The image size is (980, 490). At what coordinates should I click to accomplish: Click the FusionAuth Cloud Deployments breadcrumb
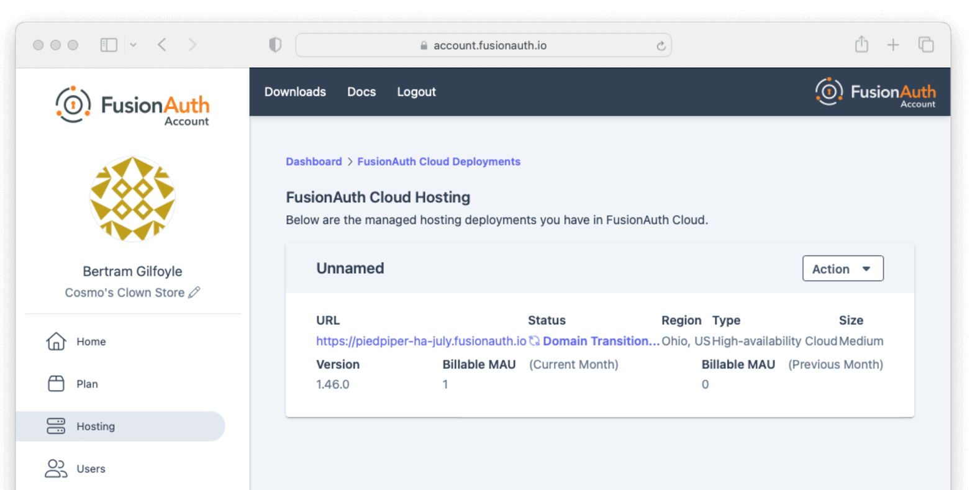point(438,161)
